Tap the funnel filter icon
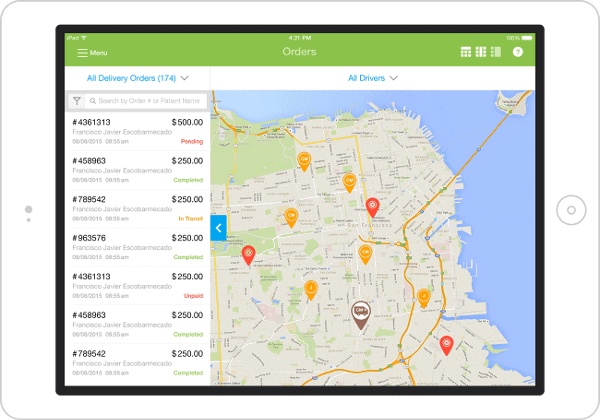 tap(77, 101)
